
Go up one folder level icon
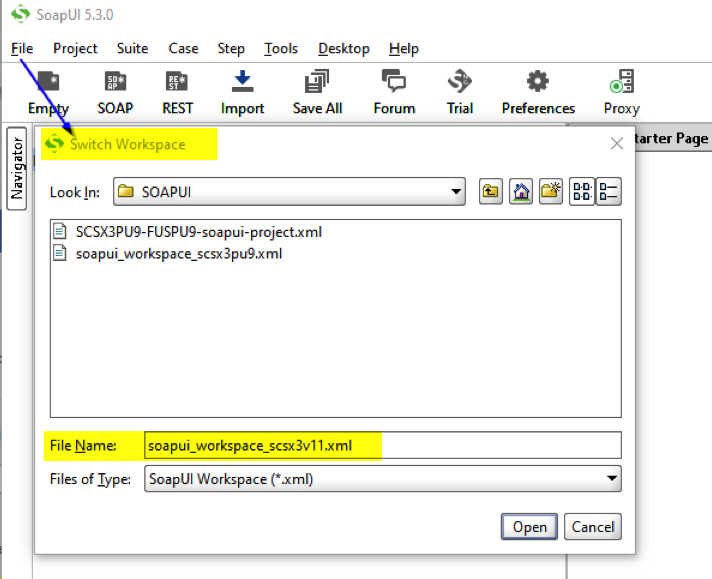tap(491, 192)
